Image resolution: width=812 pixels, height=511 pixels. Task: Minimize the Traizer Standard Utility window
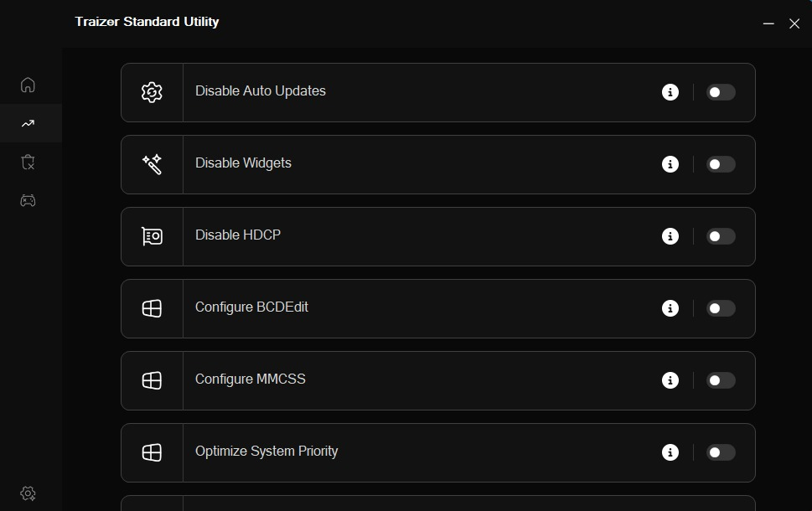point(768,23)
